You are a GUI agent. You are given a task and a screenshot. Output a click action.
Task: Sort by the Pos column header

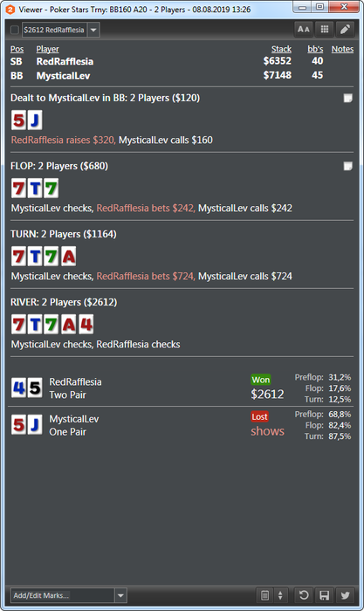[x=17, y=49]
